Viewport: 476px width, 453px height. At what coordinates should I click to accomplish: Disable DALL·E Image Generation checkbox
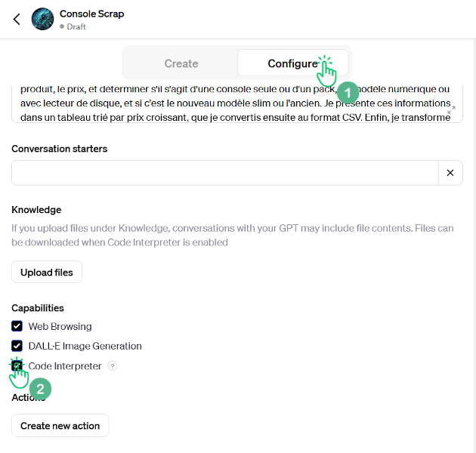click(17, 346)
